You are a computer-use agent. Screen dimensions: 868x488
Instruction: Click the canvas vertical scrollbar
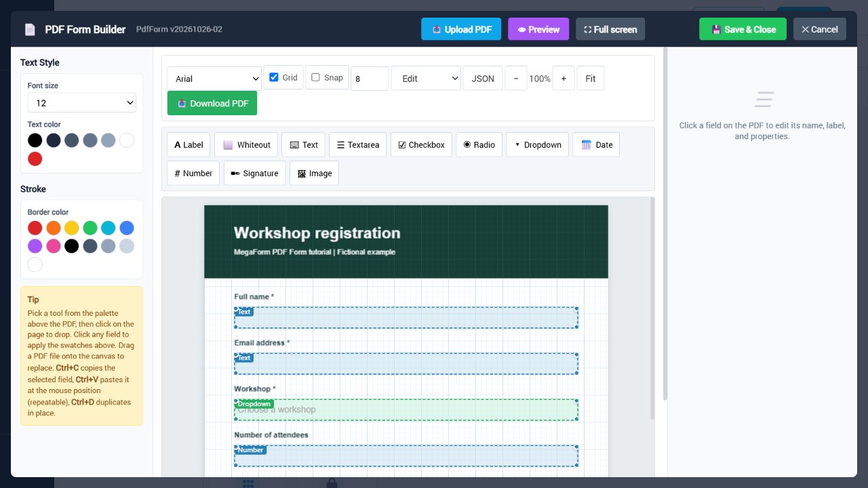(x=653, y=308)
